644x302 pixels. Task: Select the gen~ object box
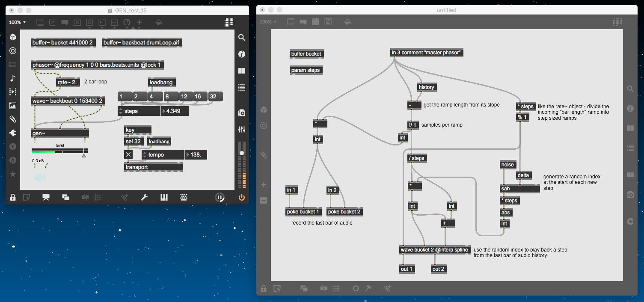60,133
